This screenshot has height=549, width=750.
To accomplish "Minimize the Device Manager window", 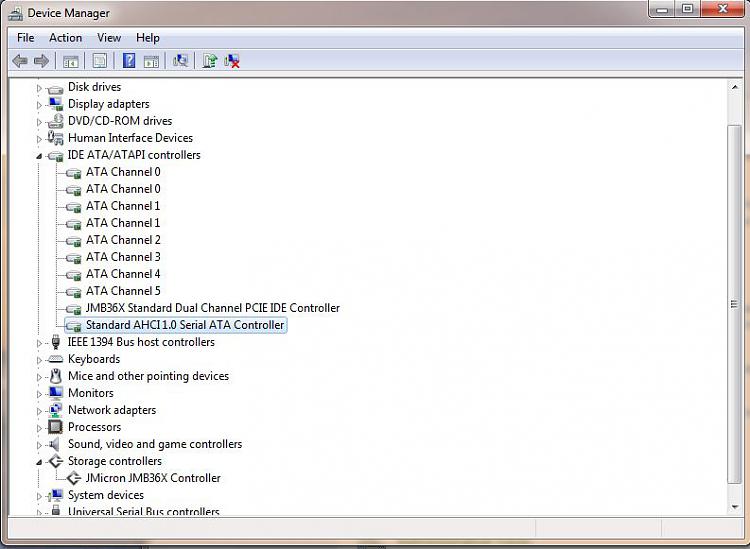I will pyautogui.click(x=662, y=9).
